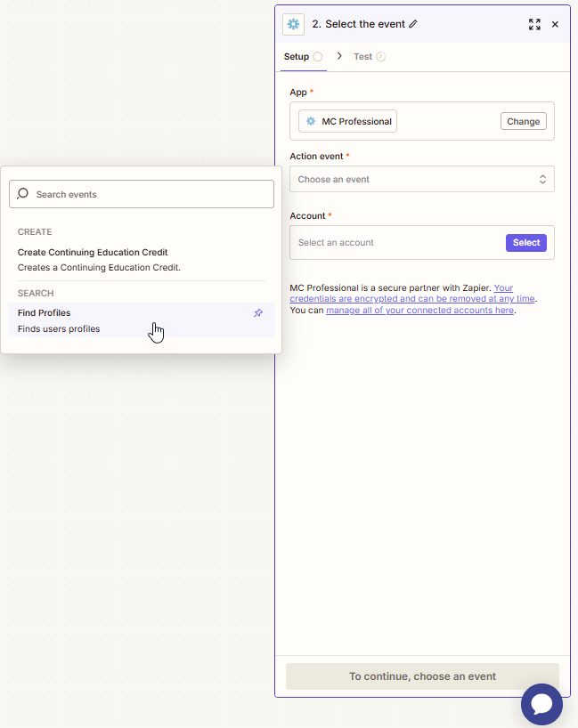The height and width of the screenshot is (728, 578).
Task: Focus the Search events input
Action: click(142, 194)
